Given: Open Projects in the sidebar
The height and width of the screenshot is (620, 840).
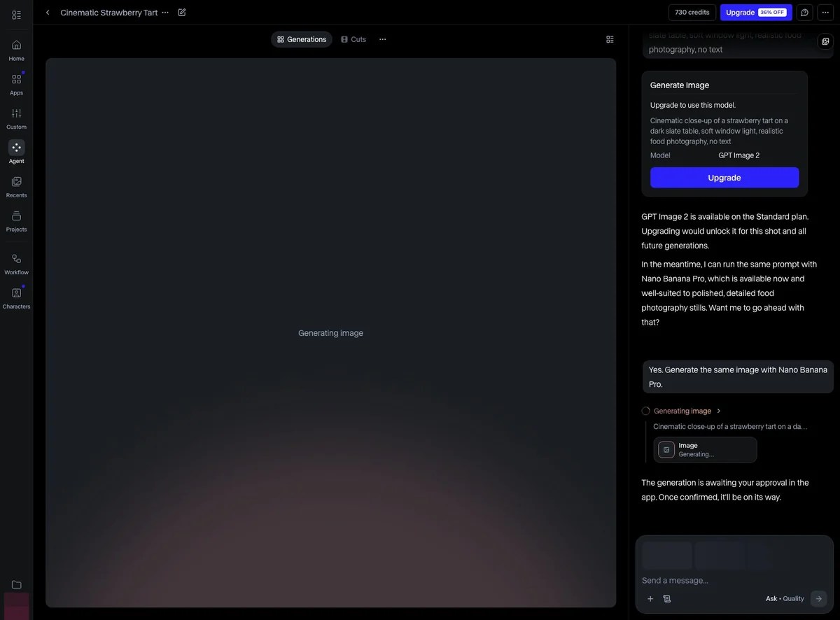Looking at the screenshot, I should 16,221.
